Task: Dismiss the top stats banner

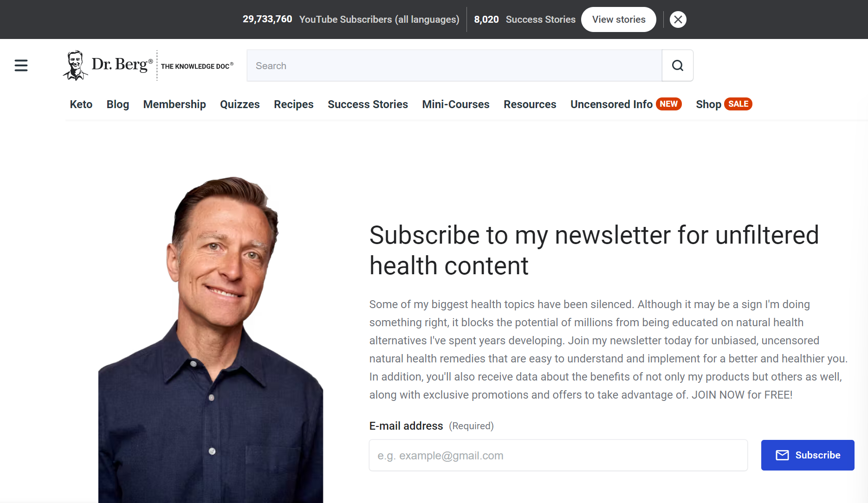Action: click(x=678, y=19)
